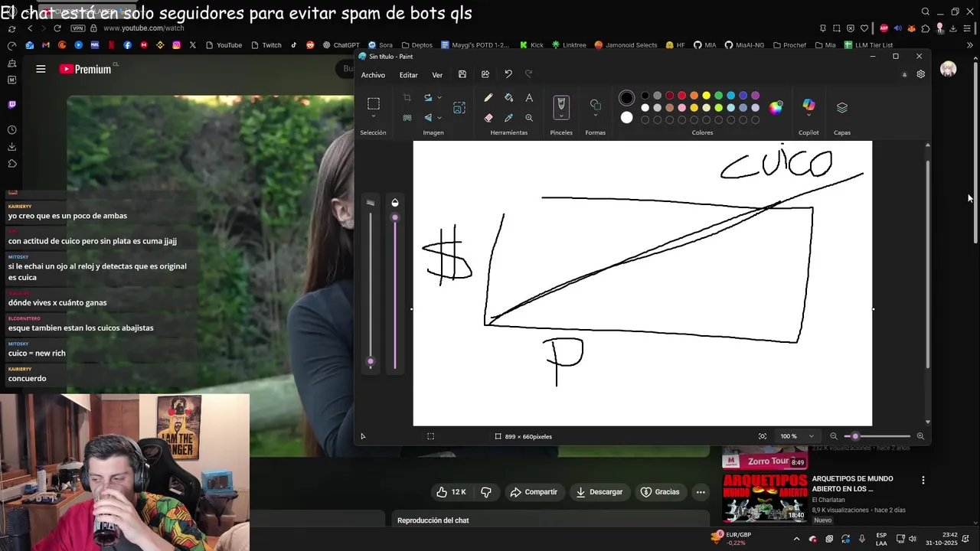Pick the yellow color swatch
This screenshot has height=551, width=980.
click(x=706, y=96)
